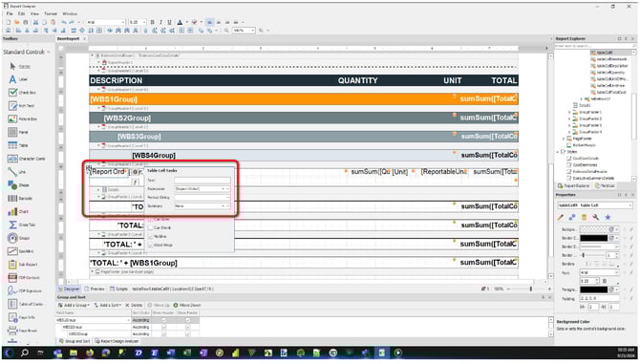Click the Add a Group button

tap(74, 305)
